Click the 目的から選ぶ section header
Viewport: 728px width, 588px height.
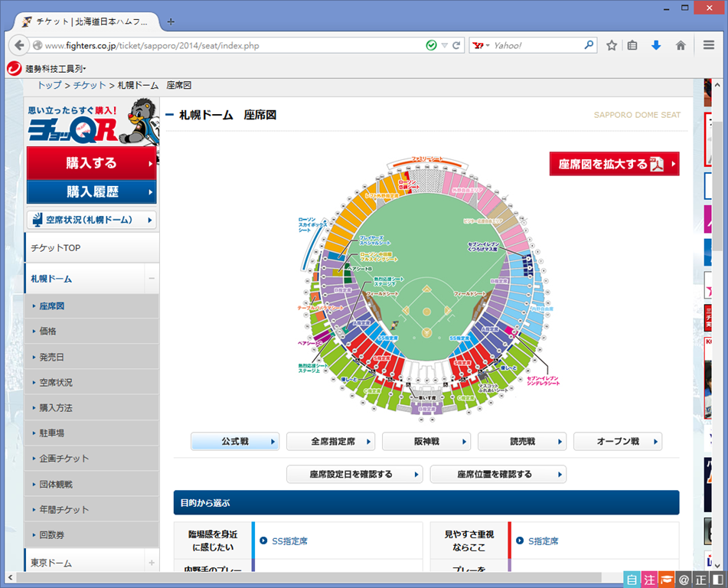pos(426,502)
